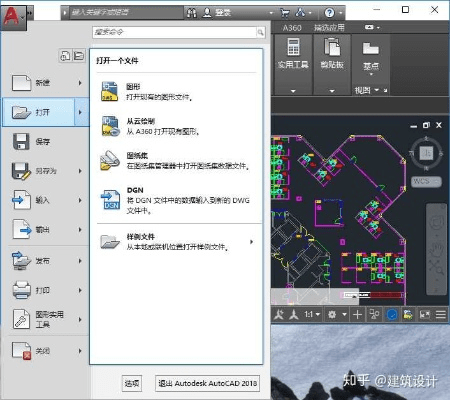The height and width of the screenshot is (400, 450).
Task: Select 关闭 (Close) menu item
Action: point(38,351)
